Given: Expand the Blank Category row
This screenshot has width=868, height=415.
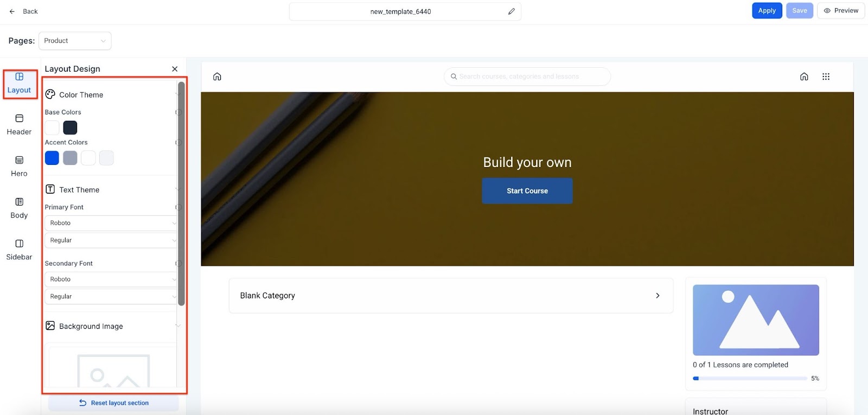Looking at the screenshot, I should click(451, 296).
